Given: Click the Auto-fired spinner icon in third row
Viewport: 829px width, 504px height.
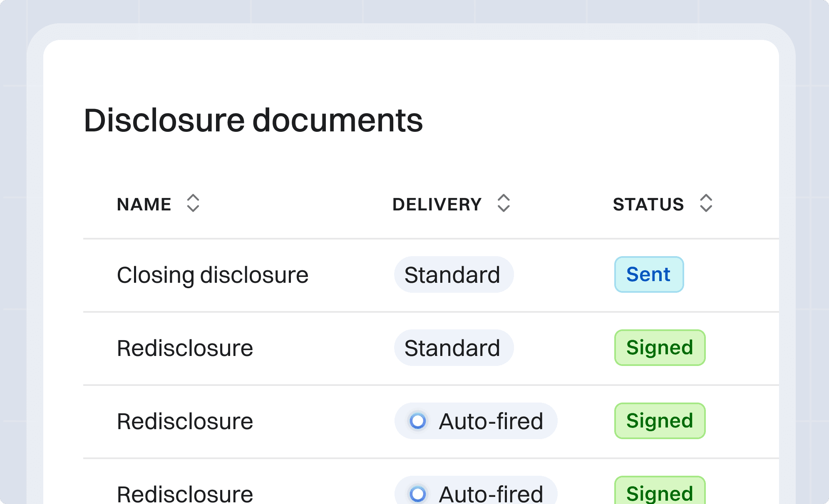Looking at the screenshot, I should pos(417,421).
